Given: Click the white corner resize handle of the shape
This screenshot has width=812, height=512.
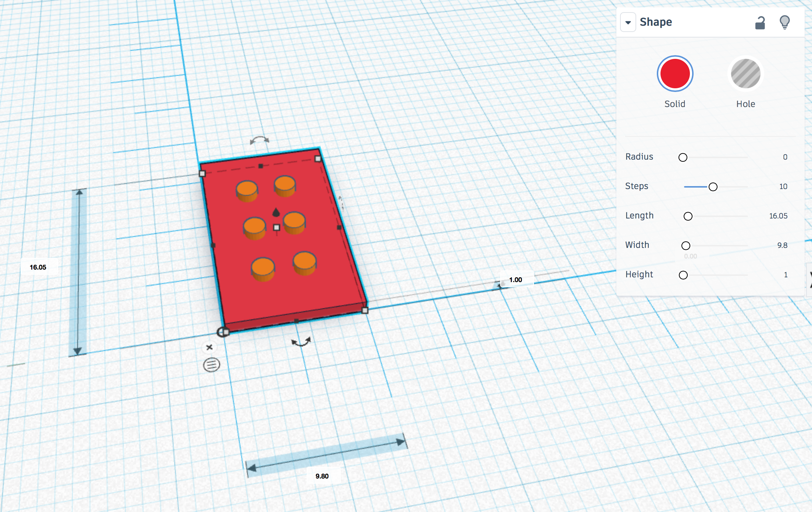Looking at the screenshot, I should 317,159.
